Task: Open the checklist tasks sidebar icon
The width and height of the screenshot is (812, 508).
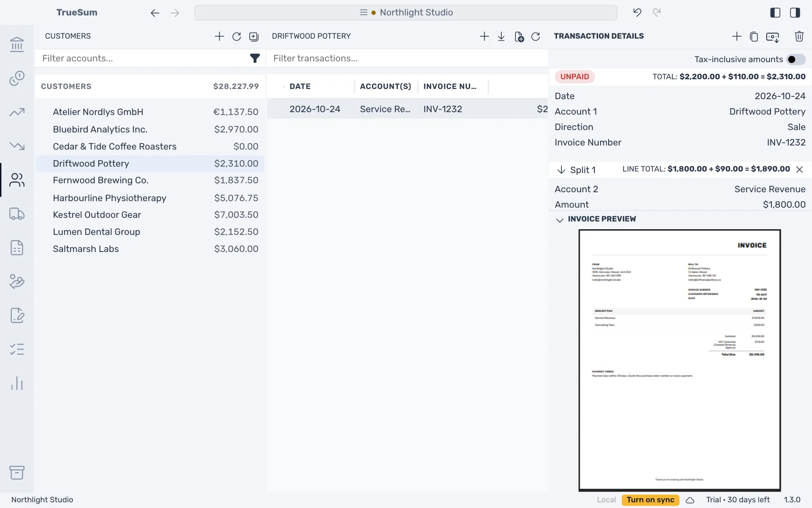Action: 17,349
